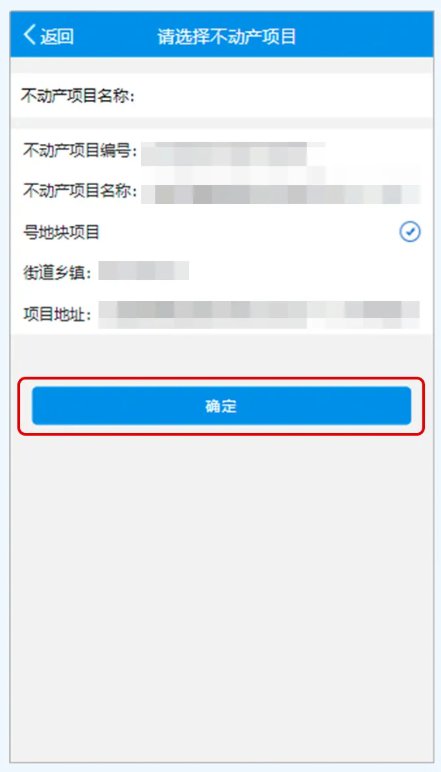Click the back chevron arrow icon
This screenshot has height=772, width=441.
point(30,35)
